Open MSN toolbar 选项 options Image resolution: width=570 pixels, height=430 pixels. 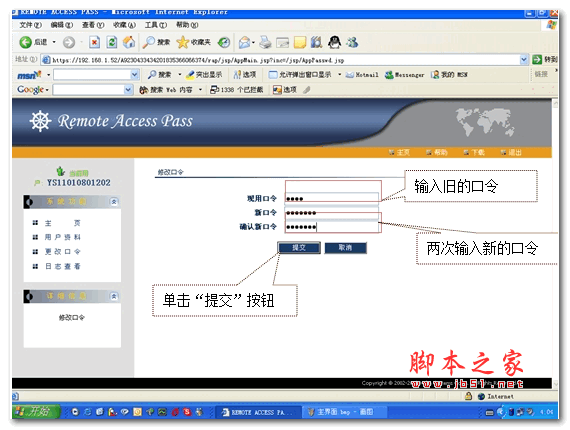coord(245,75)
